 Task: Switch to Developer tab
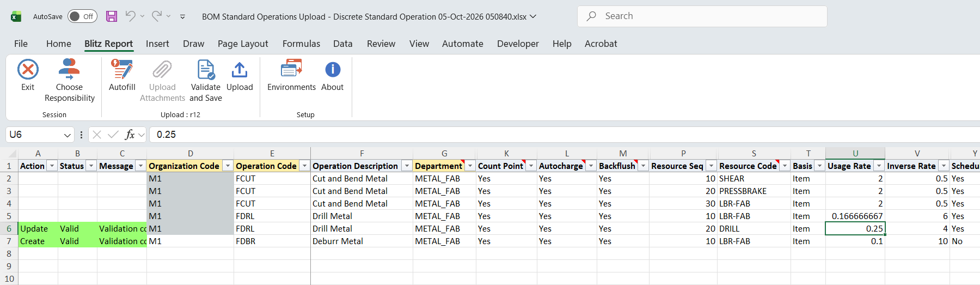pos(518,44)
